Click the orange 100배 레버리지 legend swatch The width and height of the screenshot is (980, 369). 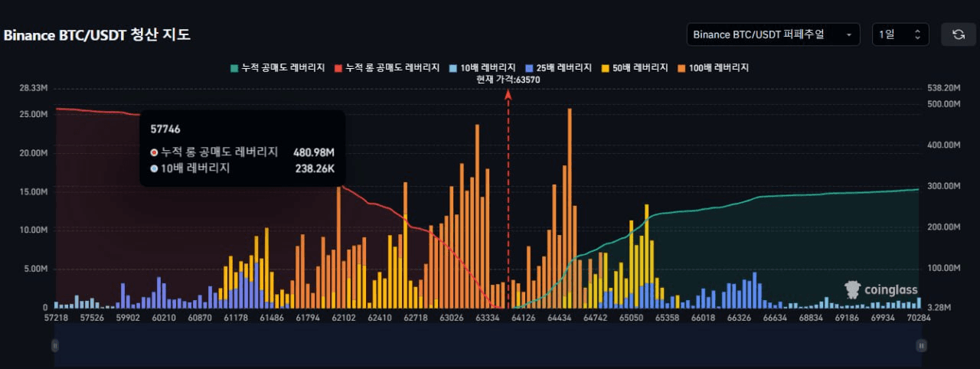(x=680, y=67)
